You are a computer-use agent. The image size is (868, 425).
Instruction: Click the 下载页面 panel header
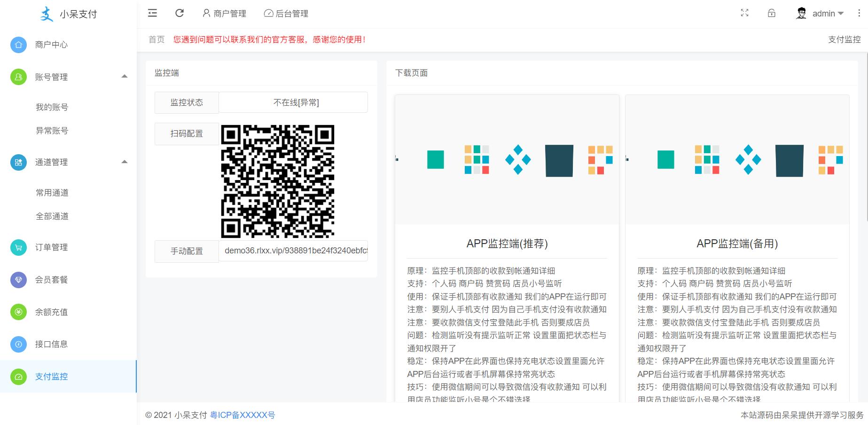point(622,73)
